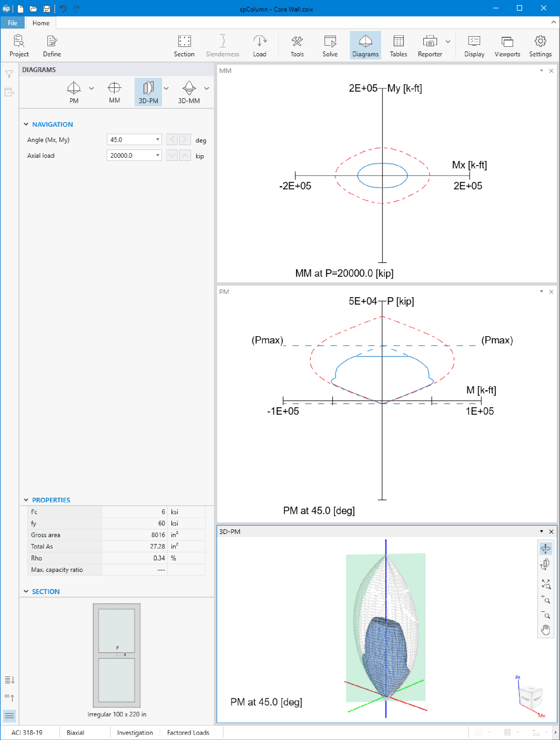This screenshot has width=560, height=740.
Task: Open the Display options
Action: coord(474,45)
